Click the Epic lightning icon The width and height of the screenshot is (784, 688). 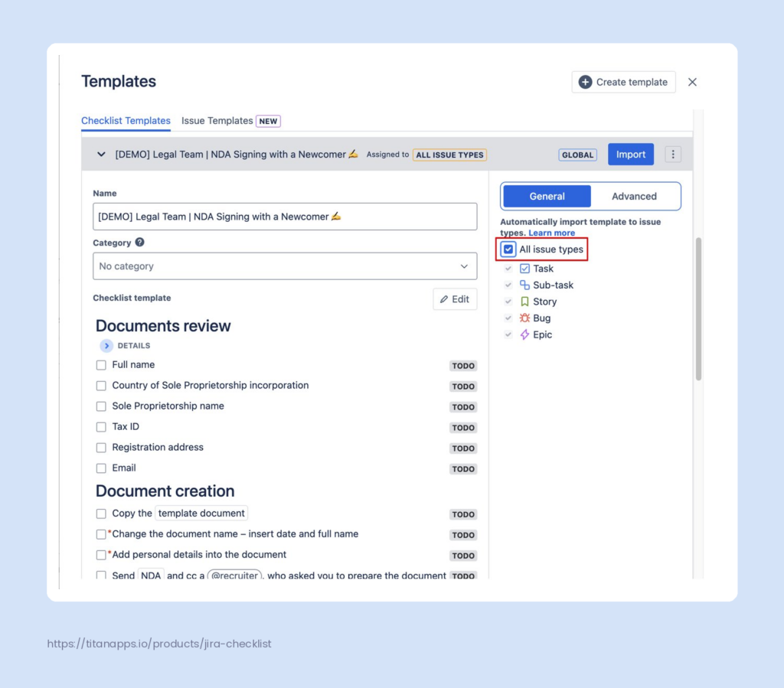524,334
